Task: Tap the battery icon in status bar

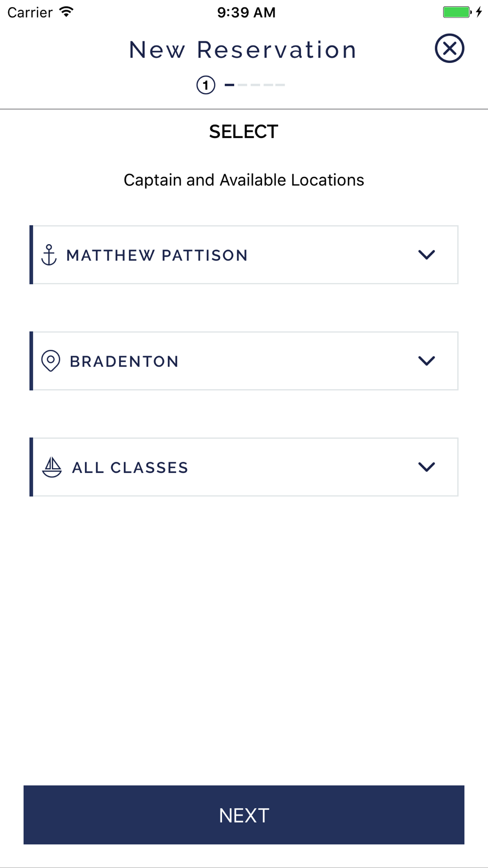Action: coord(457,12)
